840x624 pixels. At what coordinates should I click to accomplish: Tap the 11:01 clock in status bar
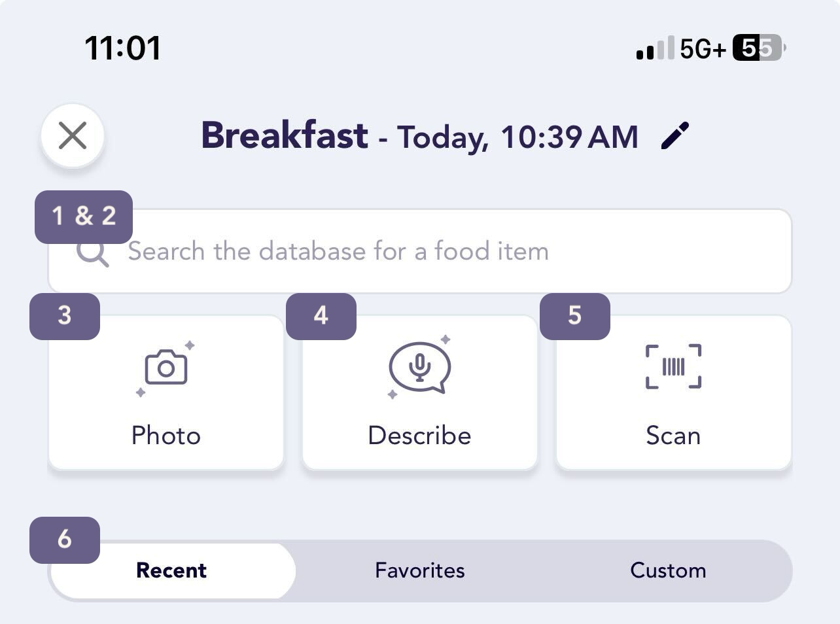[x=122, y=48]
